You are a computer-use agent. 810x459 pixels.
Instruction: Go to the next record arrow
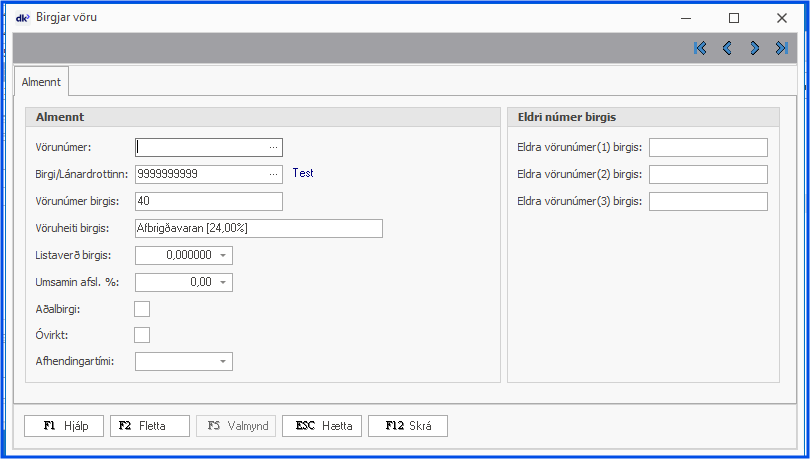pos(754,48)
